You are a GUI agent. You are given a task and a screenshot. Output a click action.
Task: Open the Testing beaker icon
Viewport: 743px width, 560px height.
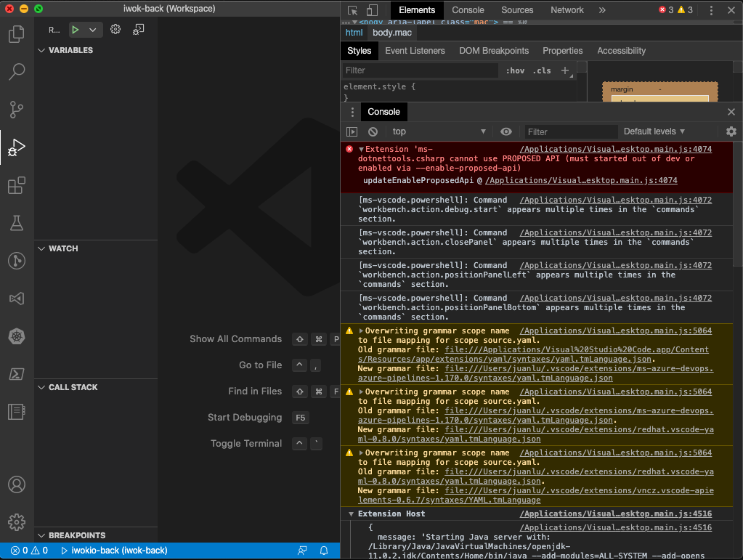tap(17, 223)
